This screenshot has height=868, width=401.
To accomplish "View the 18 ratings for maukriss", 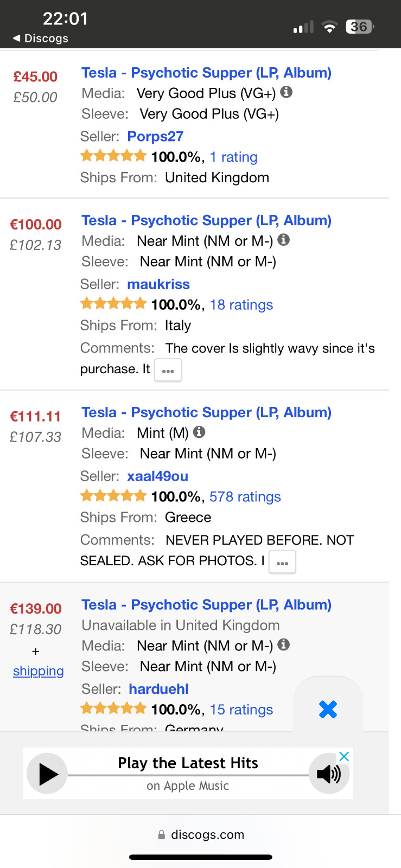I will click(241, 305).
